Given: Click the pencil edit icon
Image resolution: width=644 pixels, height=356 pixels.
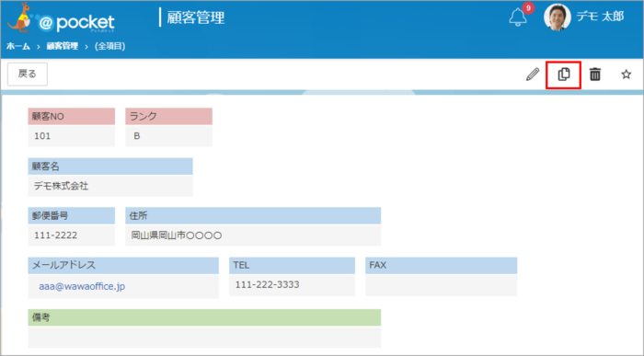Looking at the screenshot, I should [x=533, y=75].
